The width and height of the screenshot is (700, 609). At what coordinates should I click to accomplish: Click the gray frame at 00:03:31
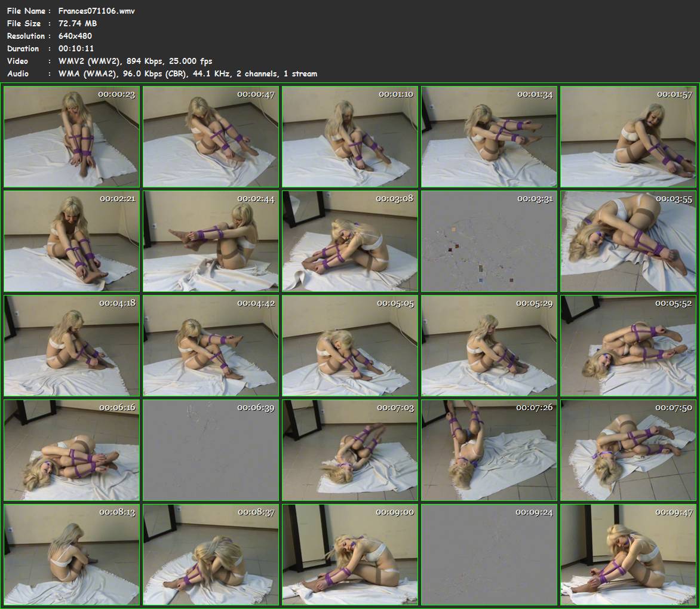489,241
